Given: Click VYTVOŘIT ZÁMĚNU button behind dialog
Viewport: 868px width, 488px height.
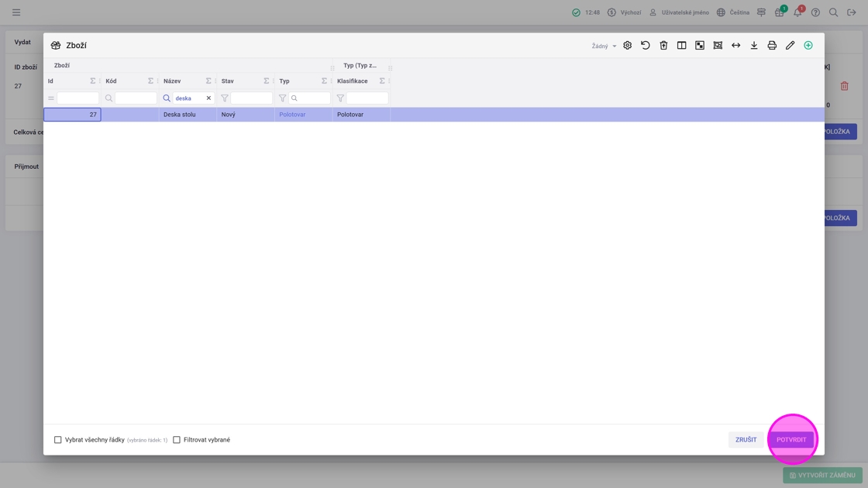Looking at the screenshot, I should point(822,476).
